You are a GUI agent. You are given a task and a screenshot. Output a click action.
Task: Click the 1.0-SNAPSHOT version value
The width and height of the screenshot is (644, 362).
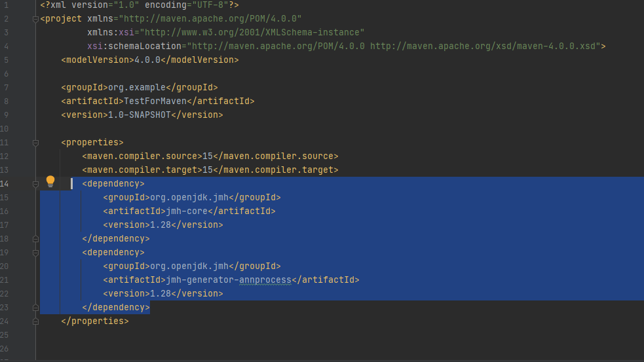click(138, 115)
